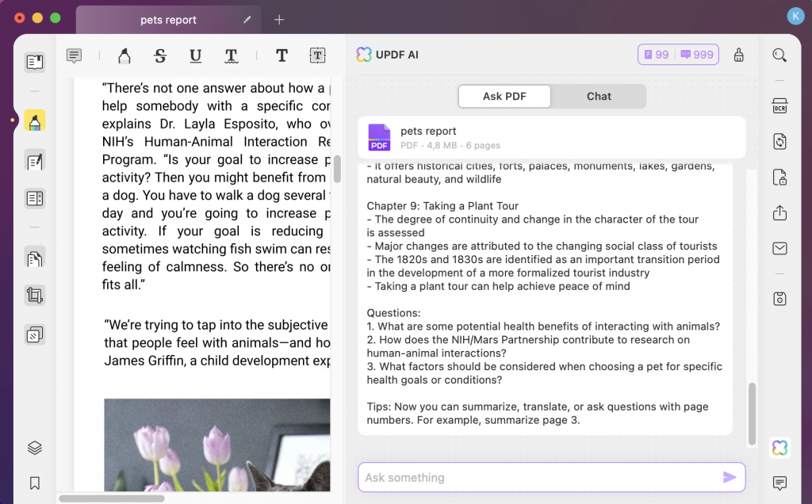812x504 pixels.
Task: Open the Search panel
Action: (779, 55)
